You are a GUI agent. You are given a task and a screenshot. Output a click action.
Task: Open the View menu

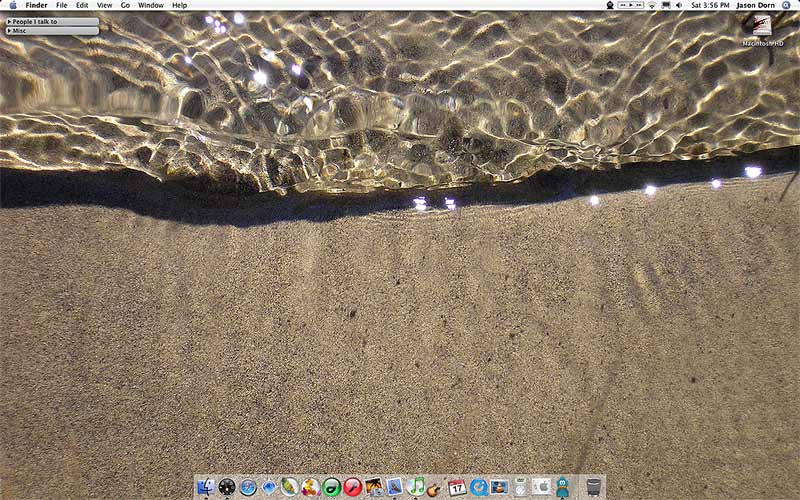coord(104,5)
